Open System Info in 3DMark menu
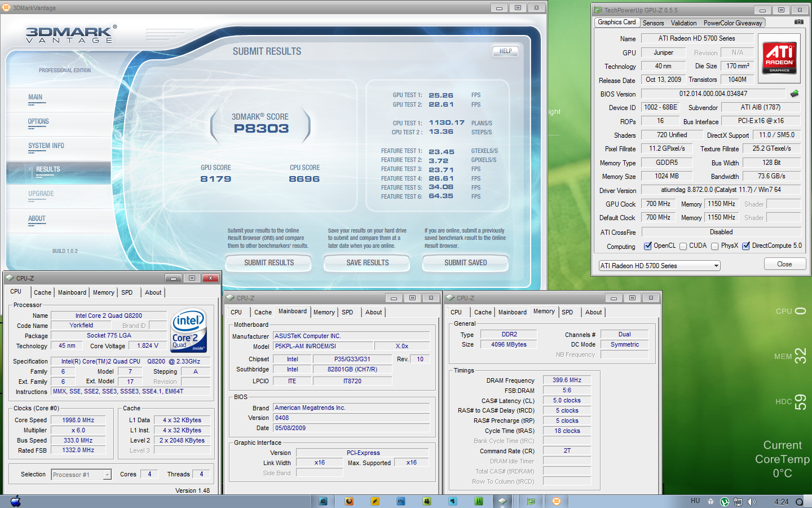The width and height of the screenshot is (812, 508). pyautogui.click(x=46, y=146)
